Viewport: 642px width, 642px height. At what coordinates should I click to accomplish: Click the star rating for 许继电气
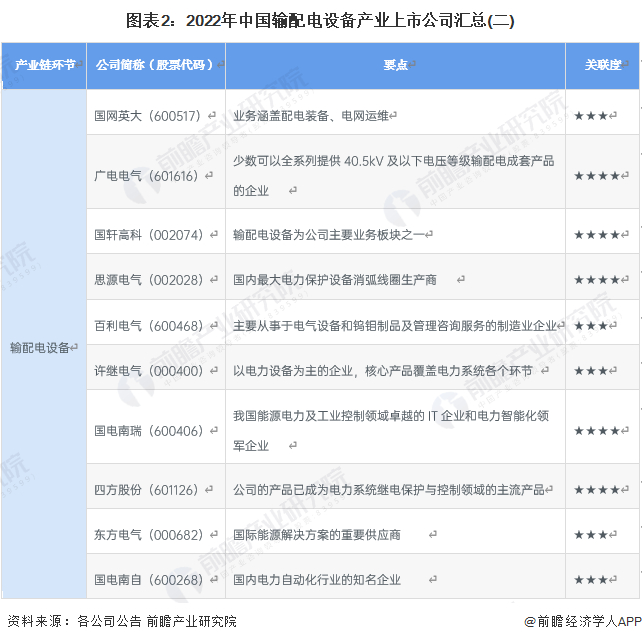[591, 371]
